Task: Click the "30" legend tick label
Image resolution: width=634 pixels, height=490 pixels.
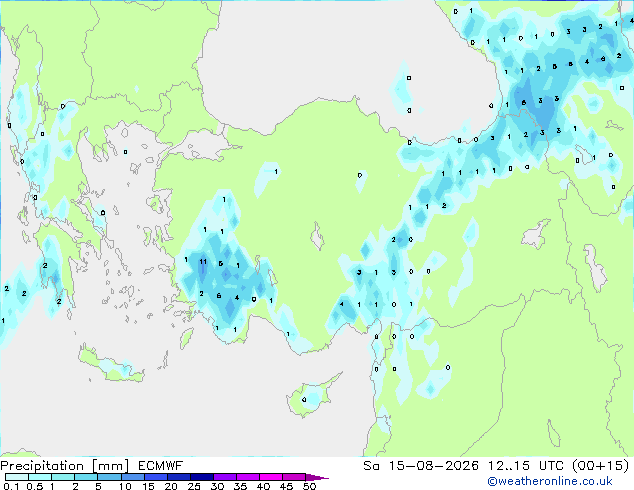Action: tap(217, 486)
